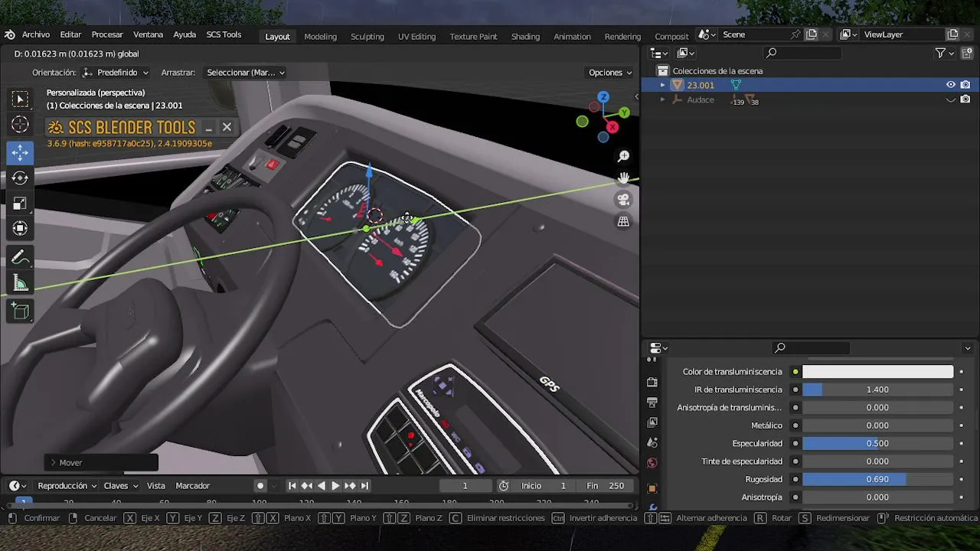
Task: Open the Render properties tab icon
Action: pos(652,382)
